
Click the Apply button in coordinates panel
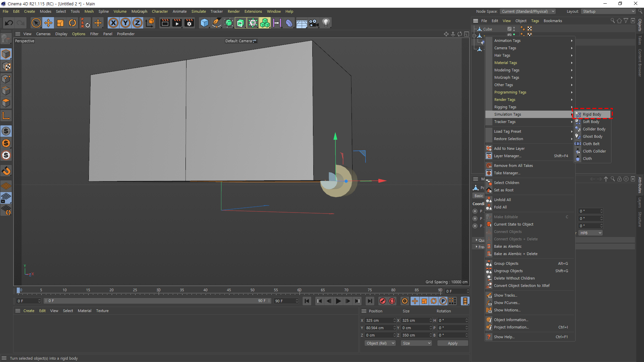tap(452, 343)
